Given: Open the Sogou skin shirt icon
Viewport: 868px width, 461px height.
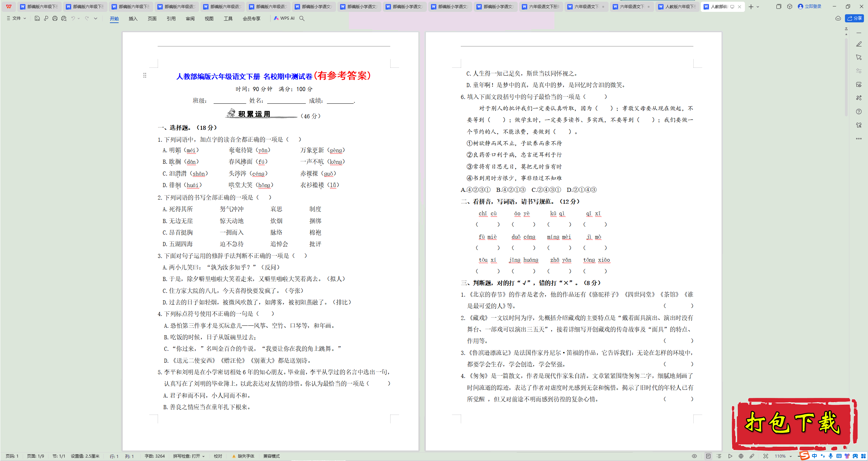Looking at the screenshot, I should (847, 456).
